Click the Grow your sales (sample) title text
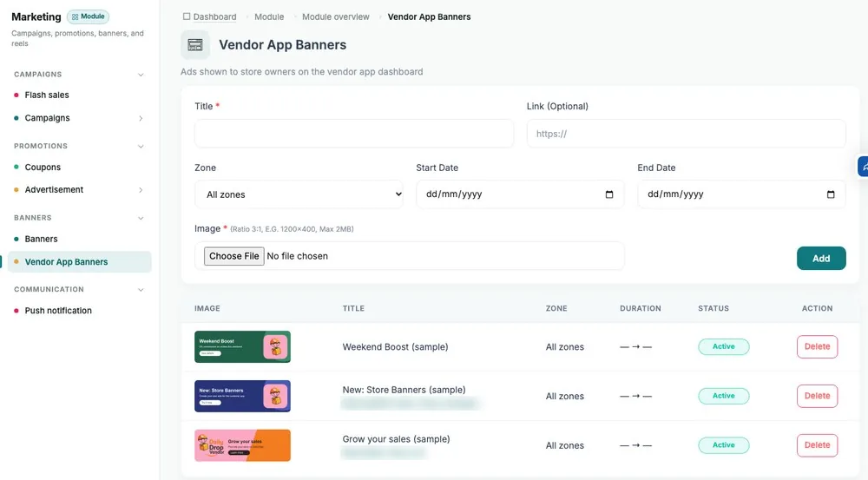868x480 pixels. click(397, 439)
